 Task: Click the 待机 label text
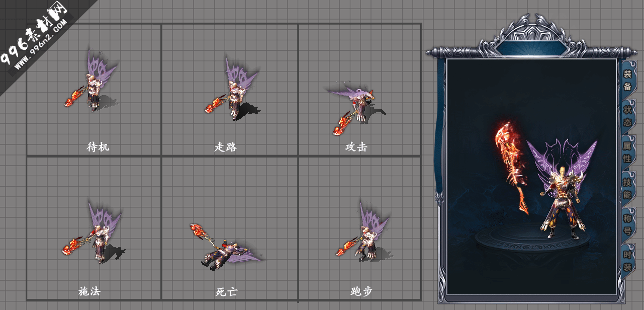[x=98, y=147]
